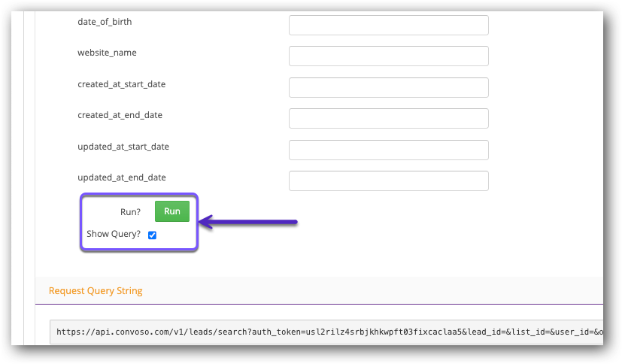Activate the updated_at_start_date input box
The image size is (622, 364).
(388, 150)
